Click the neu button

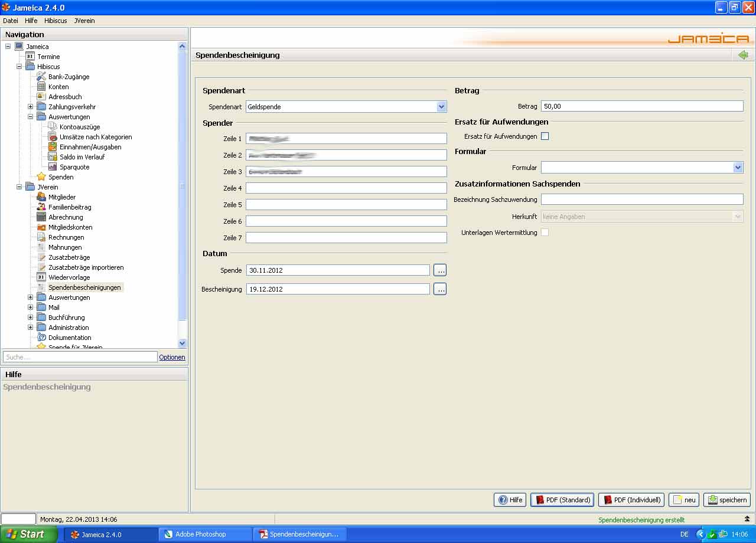click(x=684, y=500)
